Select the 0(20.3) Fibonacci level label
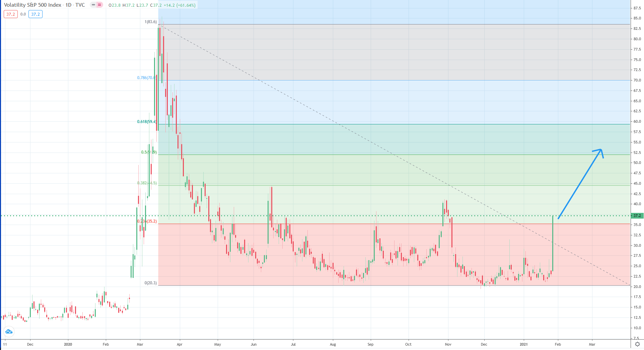This screenshot has width=644, height=350. [150, 283]
